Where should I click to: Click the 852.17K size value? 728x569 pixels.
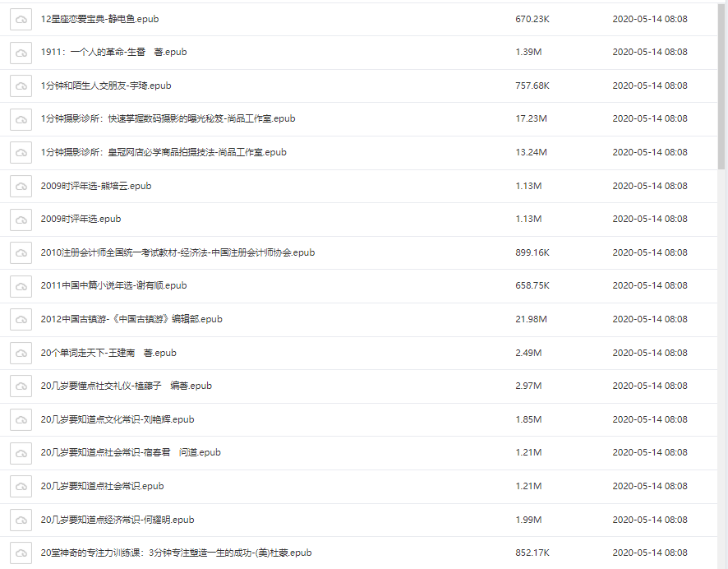[x=532, y=553]
